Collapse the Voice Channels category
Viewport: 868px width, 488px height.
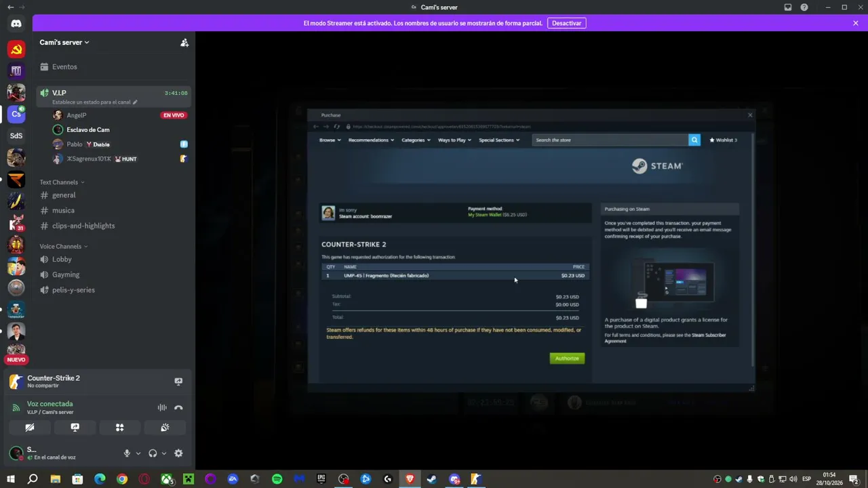pyautogui.click(x=64, y=247)
